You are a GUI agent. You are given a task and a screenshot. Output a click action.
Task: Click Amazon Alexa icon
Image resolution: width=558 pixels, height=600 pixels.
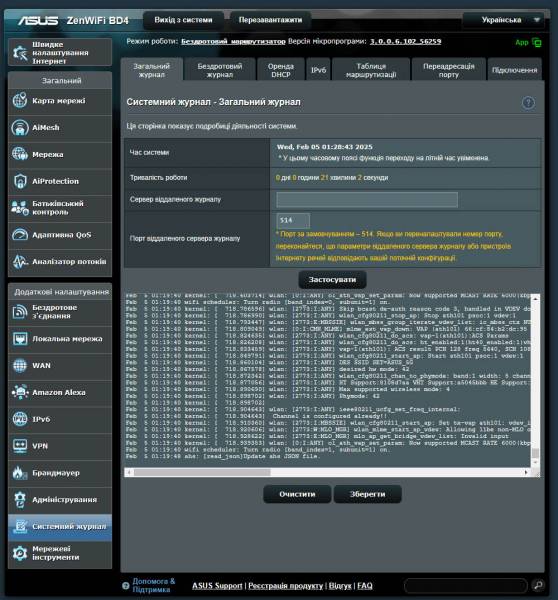coord(20,392)
